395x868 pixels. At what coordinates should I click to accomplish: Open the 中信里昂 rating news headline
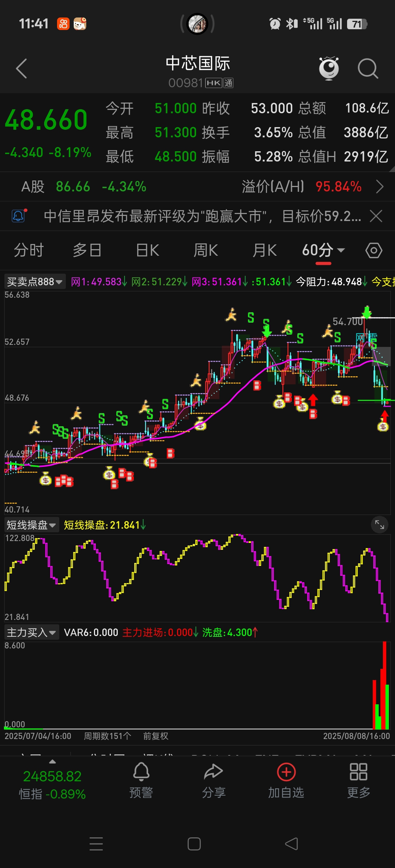pos(202,216)
